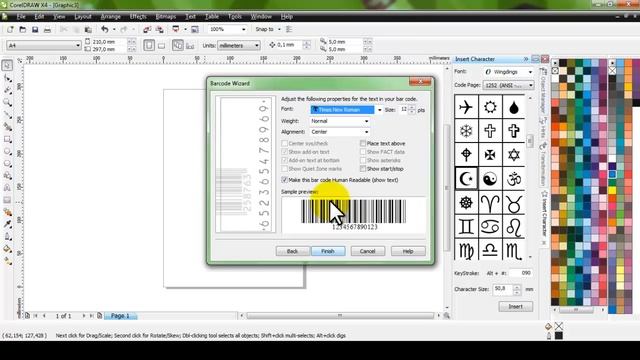The height and width of the screenshot is (360, 640).
Task: Click the Undo arrow icon
Action: pyautogui.click(x=105, y=29)
